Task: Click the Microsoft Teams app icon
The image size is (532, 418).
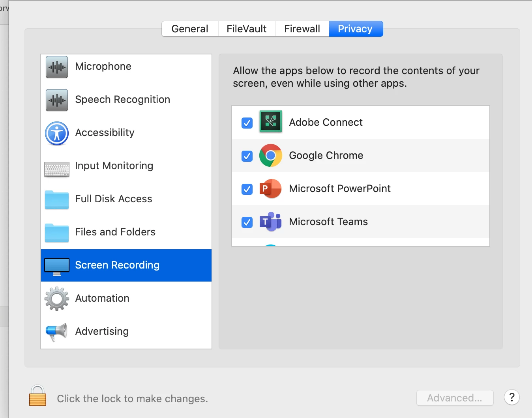Action: [270, 221]
